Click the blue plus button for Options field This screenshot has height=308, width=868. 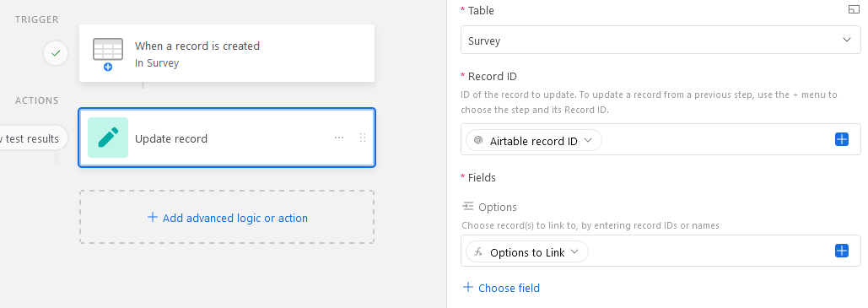point(842,251)
